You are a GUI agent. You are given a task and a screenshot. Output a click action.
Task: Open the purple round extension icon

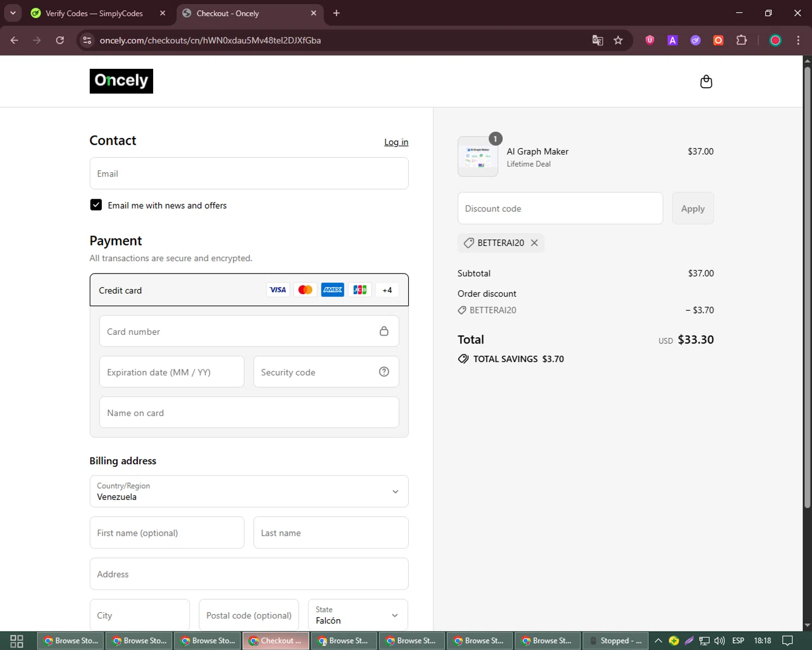point(696,40)
